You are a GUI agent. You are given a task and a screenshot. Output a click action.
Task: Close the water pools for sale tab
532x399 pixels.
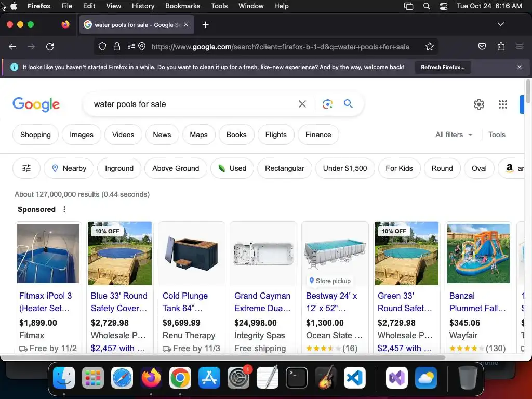coord(186,24)
